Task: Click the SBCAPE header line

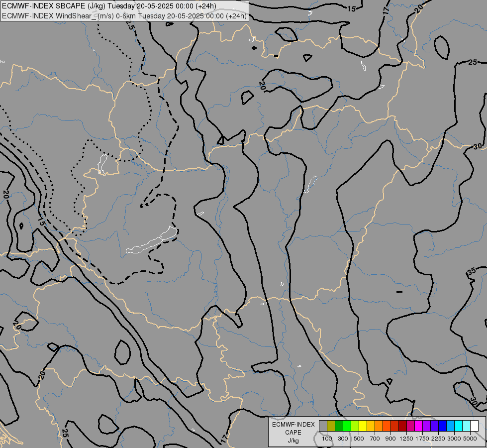Action: 109,6
